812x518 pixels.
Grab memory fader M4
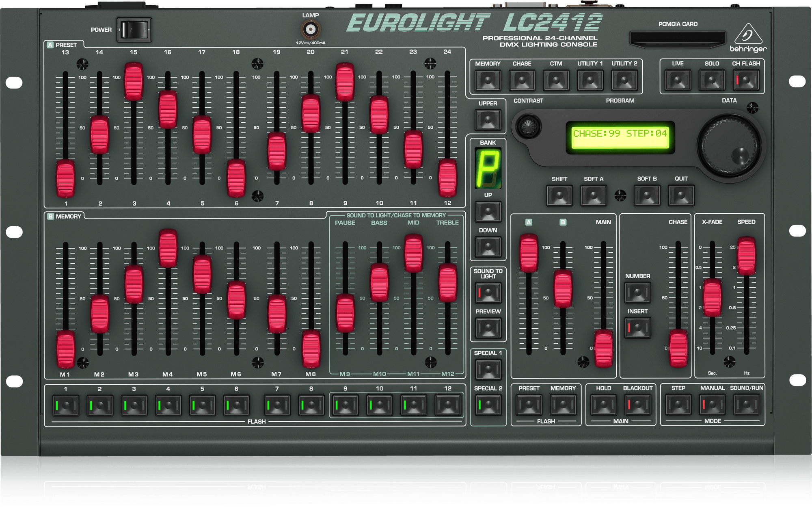[x=168, y=248]
